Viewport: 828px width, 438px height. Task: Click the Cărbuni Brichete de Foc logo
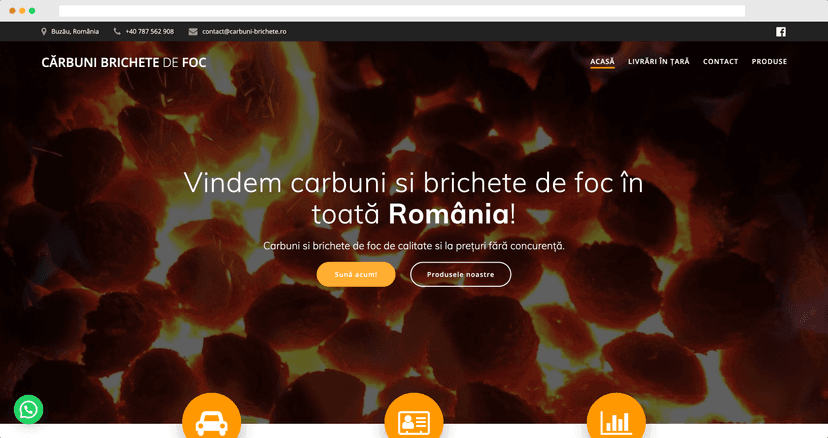(124, 62)
